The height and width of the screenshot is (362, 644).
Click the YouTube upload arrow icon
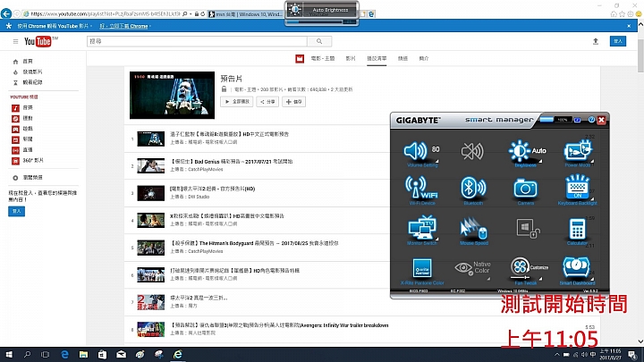pos(596,41)
